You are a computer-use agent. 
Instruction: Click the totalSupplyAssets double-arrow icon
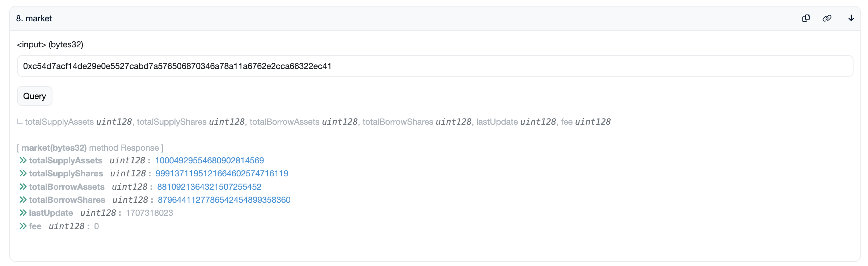pos(23,160)
